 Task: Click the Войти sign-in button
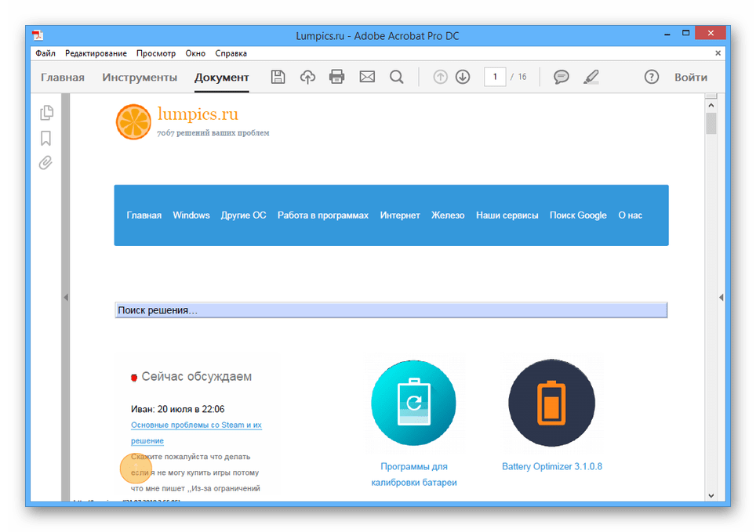pos(691,77)
